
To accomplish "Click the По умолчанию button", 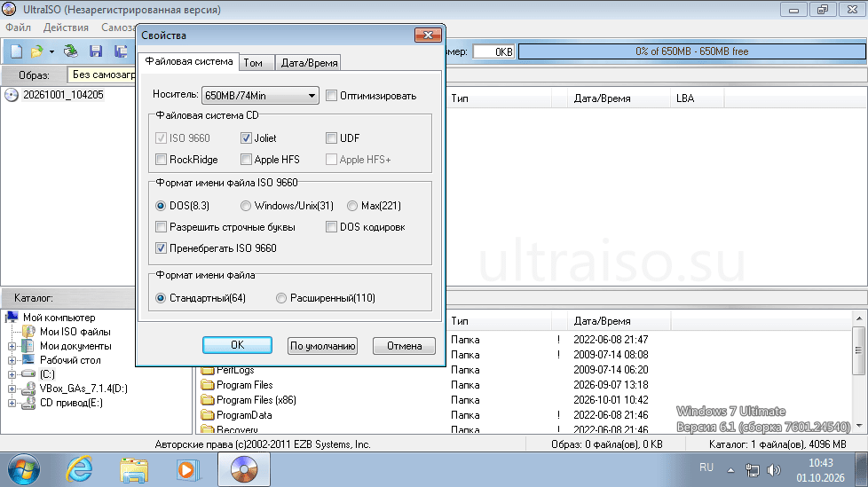I will pos(322,346).
